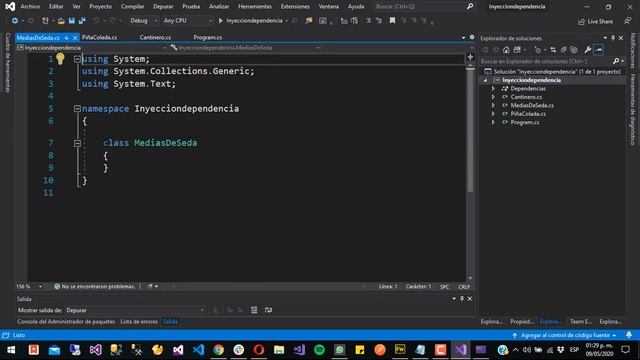Click the Save All toolbar icon
The height and width of the screenshot is (360, 640).
[x=82, y=20]
